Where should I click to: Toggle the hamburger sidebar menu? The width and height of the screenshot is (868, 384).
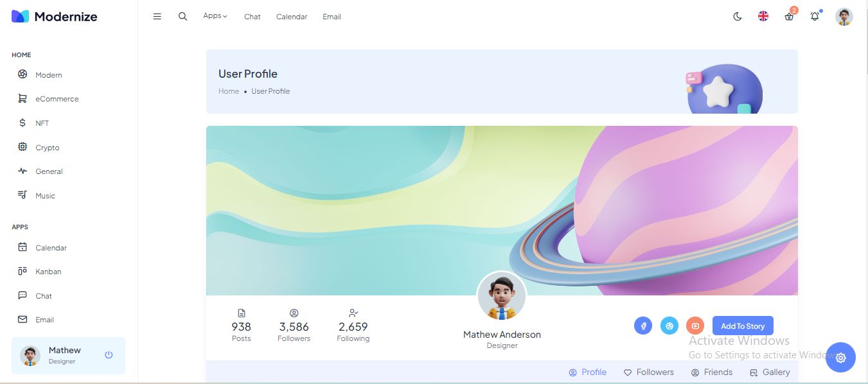pyautogui.click(x=157, y=17)
